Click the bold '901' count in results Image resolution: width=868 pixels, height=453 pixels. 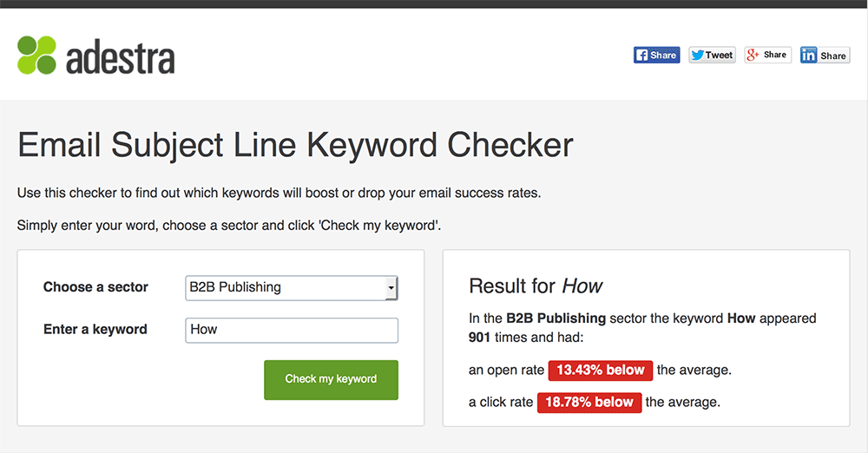(479, 338)
